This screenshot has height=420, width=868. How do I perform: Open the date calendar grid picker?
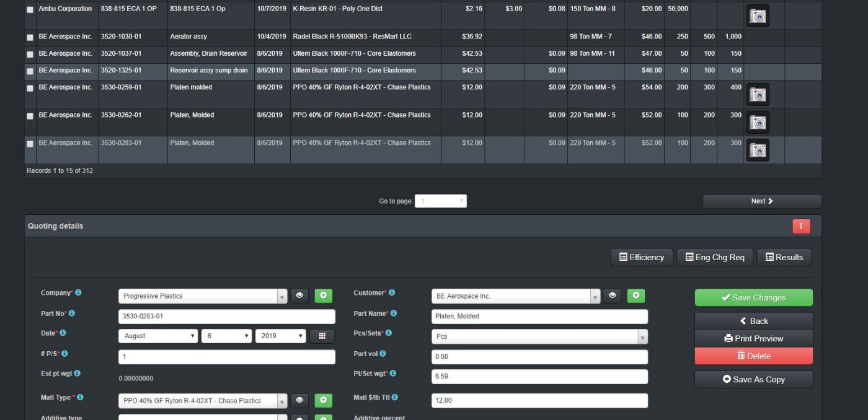(x=322, y=336)
